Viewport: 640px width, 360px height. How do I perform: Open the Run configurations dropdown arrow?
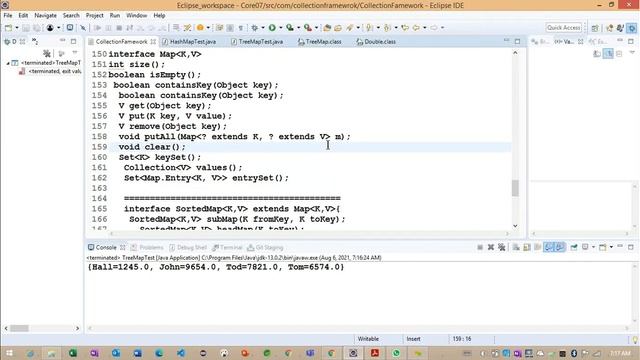tap(280, 28)
